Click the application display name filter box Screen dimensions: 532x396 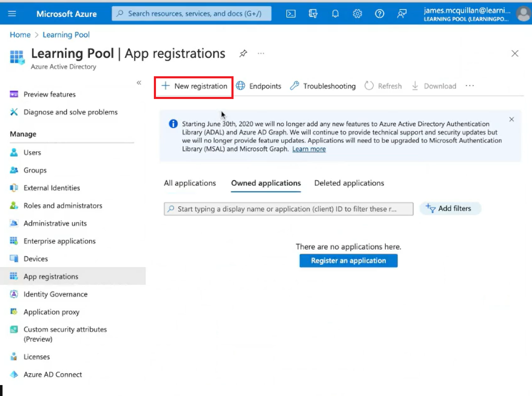[288, 209]
